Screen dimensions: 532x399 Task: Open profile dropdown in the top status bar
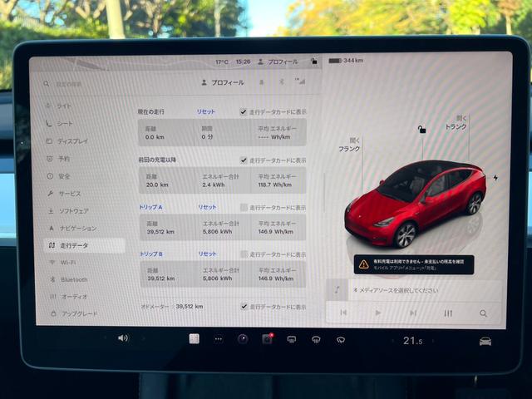coord(278,62)
